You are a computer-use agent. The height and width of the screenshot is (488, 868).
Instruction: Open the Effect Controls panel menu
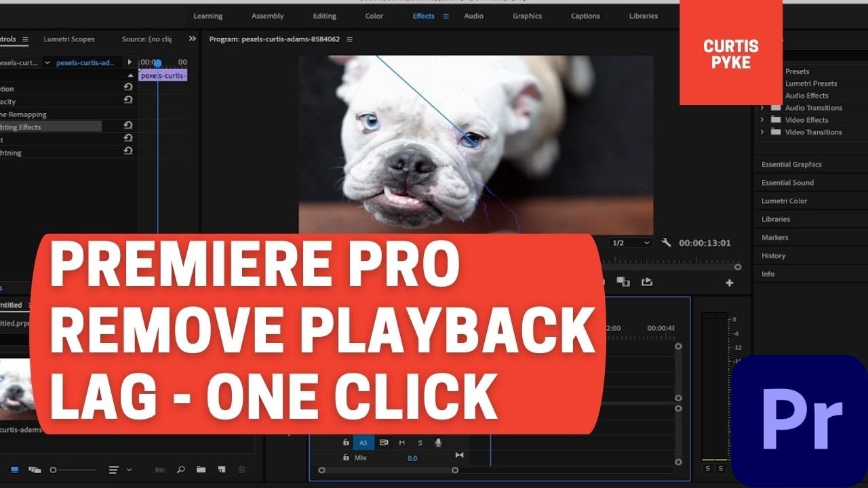[25, 39]
